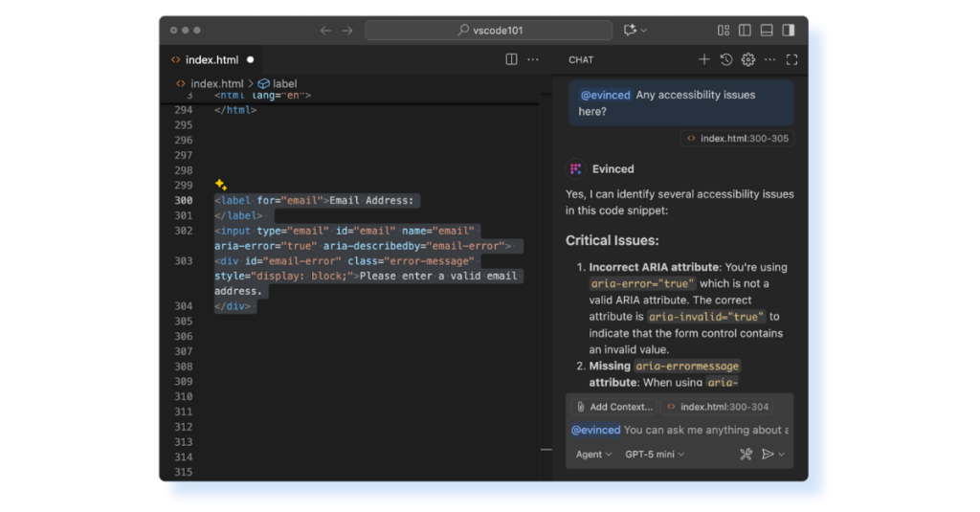The width and height of the screenshot is (980, 512).
Task: Open the editor More Actions menu
Action: pos(533,59)
